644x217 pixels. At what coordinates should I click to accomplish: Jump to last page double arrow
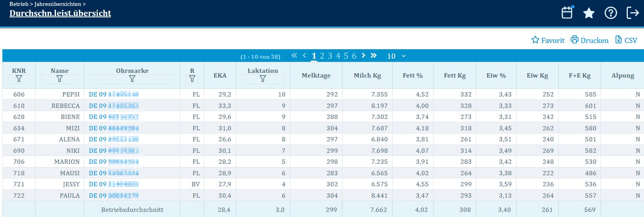(374, 56)
